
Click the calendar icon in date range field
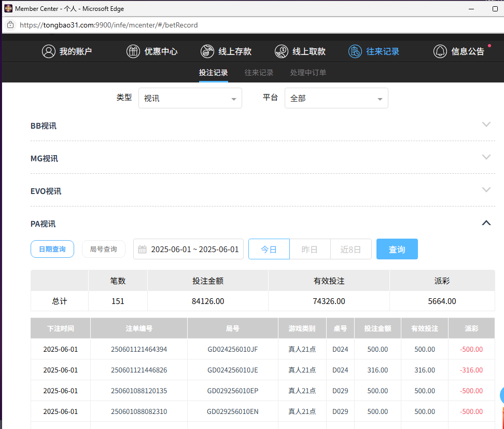pos(143,250)
